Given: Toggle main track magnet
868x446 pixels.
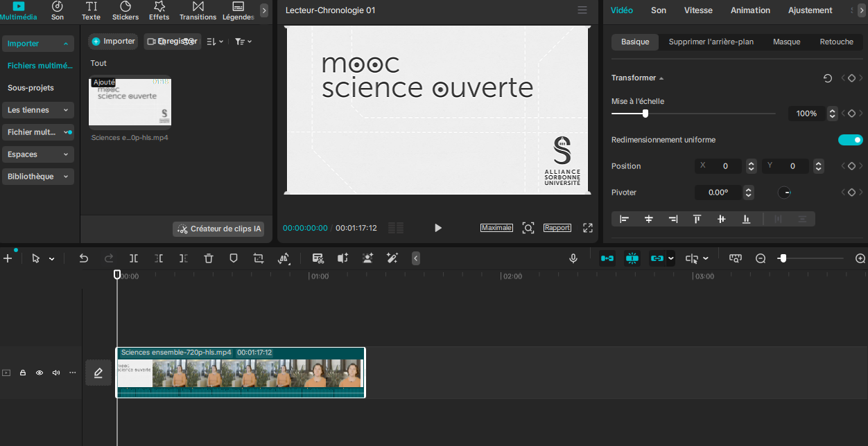Looking at the screenshot, I should (x=607, y=258).
